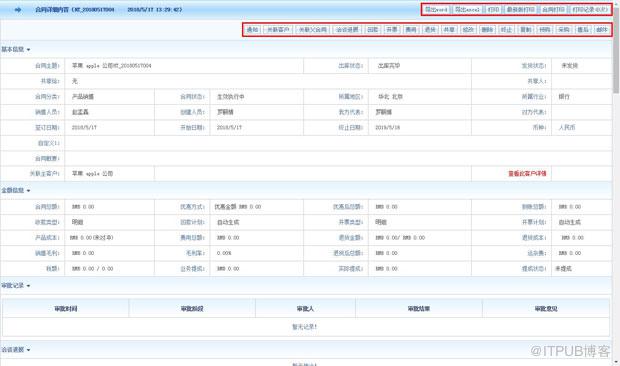Click the 开始日期 value 2018/5/17
The width and height of the screenshot is (620, 366).
tap(229, 128)
